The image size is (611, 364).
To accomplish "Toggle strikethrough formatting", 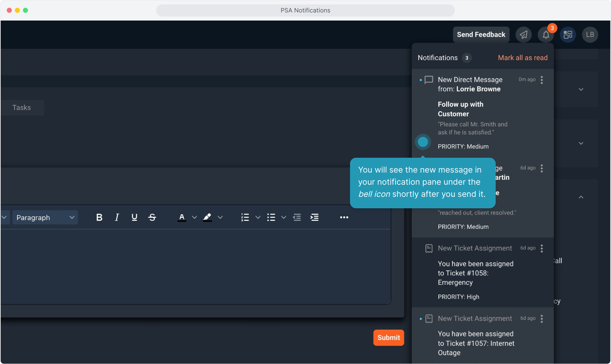I will [x=152, y=217].
